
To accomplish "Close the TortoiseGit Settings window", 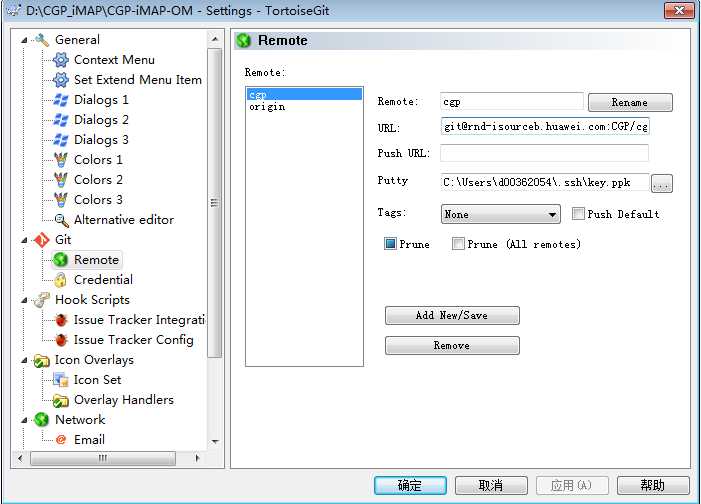I will [679, 10].
